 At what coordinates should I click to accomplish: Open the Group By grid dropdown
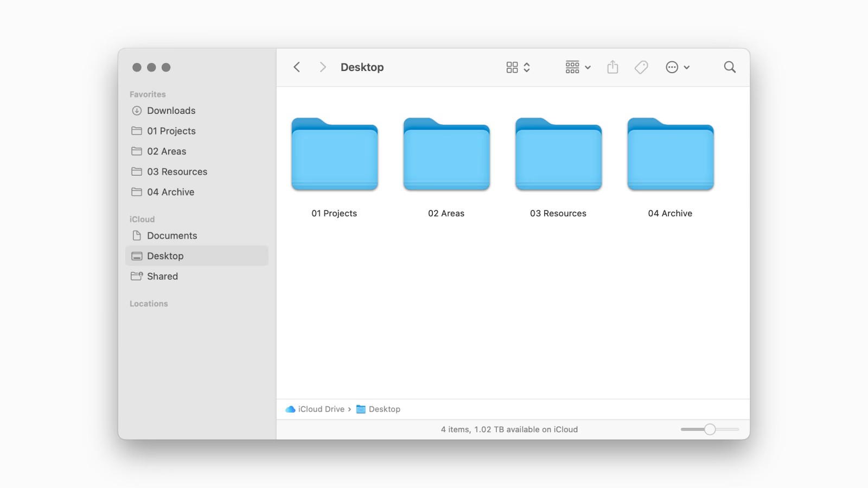578,67
